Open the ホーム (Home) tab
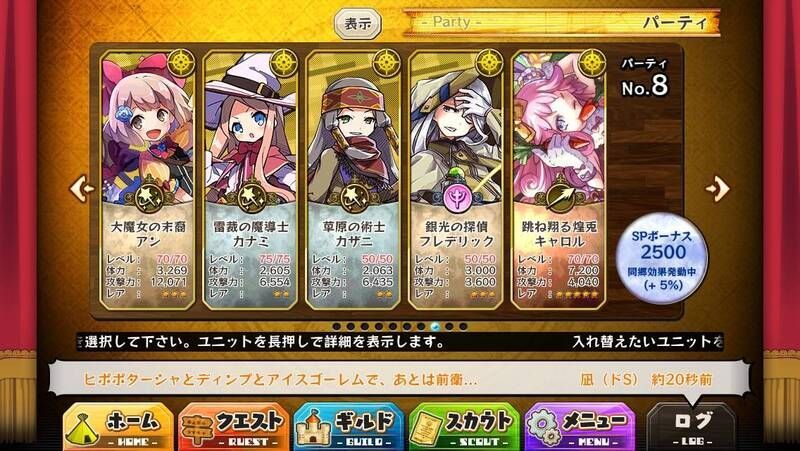Screen dimensions: 800x451 click(118, 428)
